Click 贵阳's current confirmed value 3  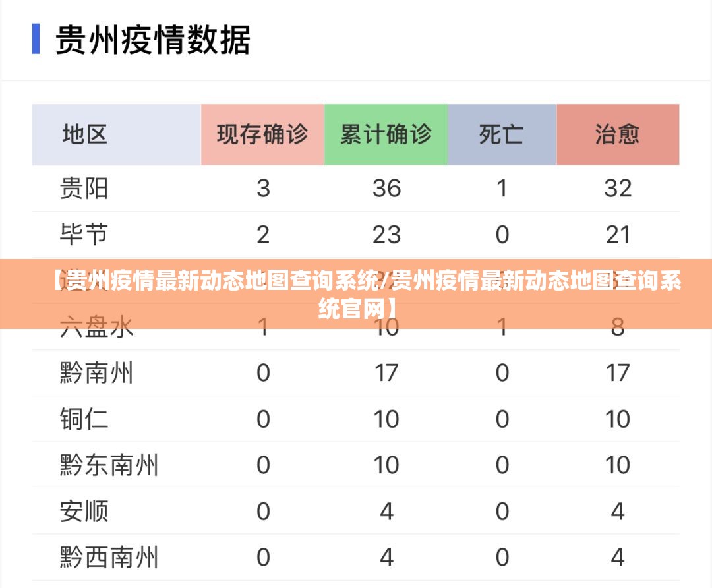pyautogui.click(x=263, y=189)
